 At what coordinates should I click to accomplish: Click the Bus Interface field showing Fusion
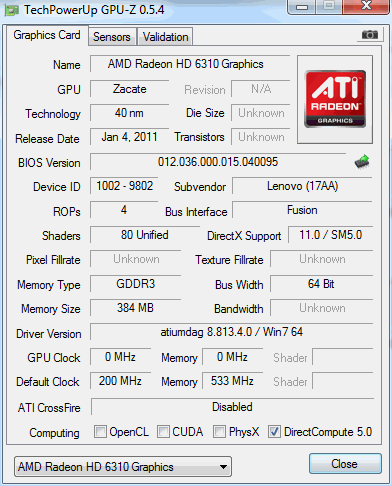[302, 210]
